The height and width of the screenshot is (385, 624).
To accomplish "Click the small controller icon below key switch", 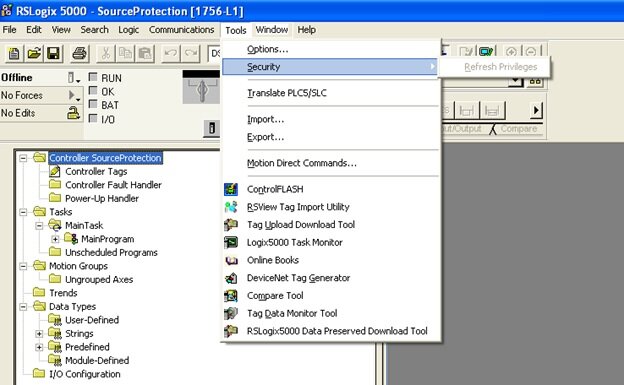I will 212,128.
